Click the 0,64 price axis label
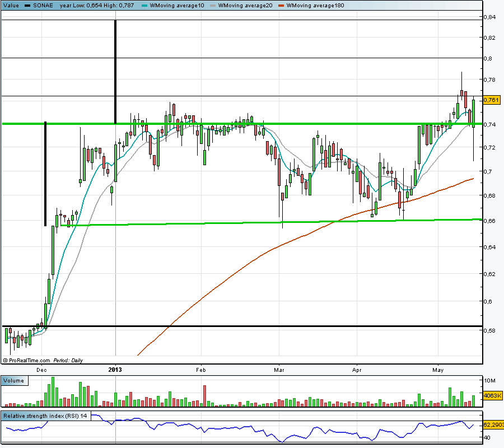 pos(489,247)
